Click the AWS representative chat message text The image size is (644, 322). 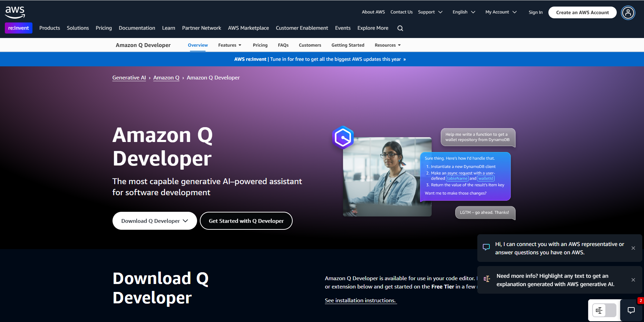pyautogui.click(x=559, y=248)
